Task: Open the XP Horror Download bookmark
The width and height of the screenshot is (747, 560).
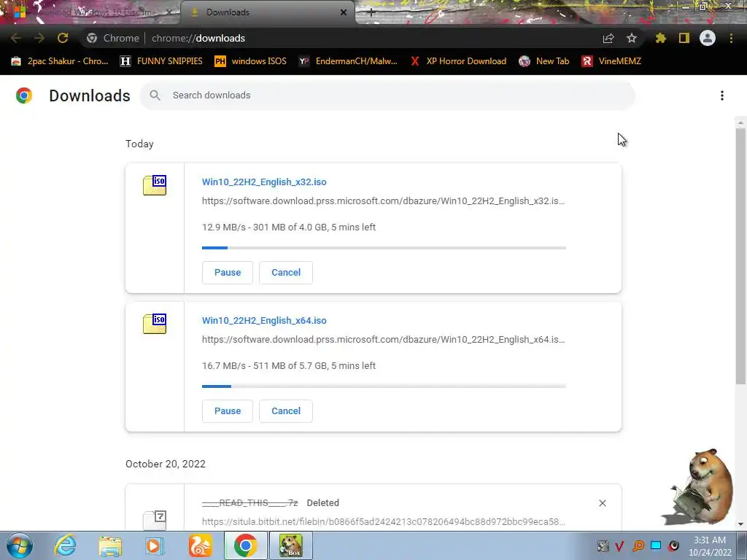Action: point(458,61)
